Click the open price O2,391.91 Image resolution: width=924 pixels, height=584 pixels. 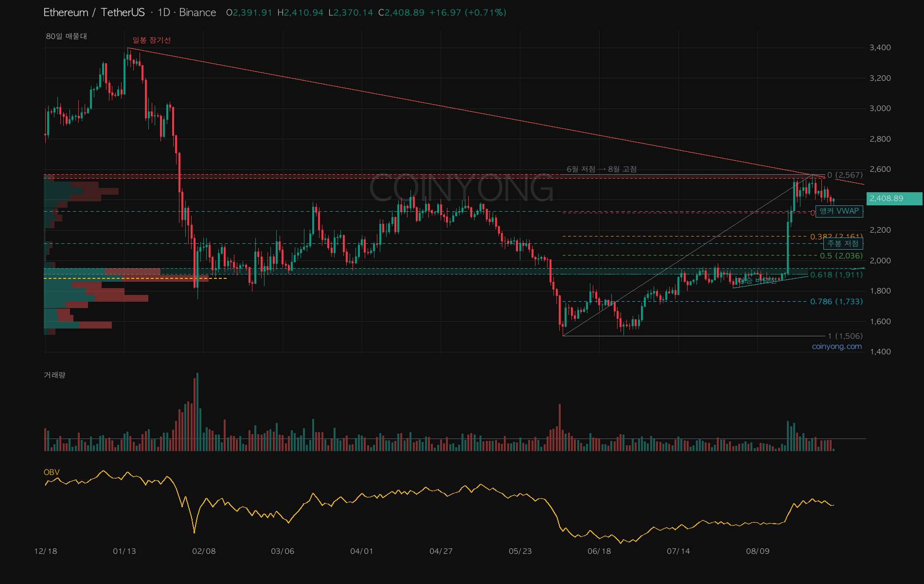[x=249, y=13]
